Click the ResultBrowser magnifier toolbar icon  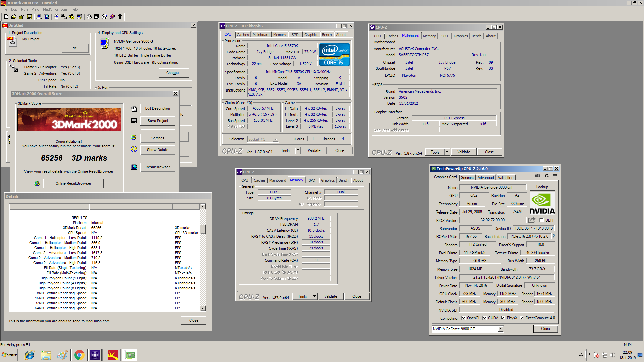47,17
